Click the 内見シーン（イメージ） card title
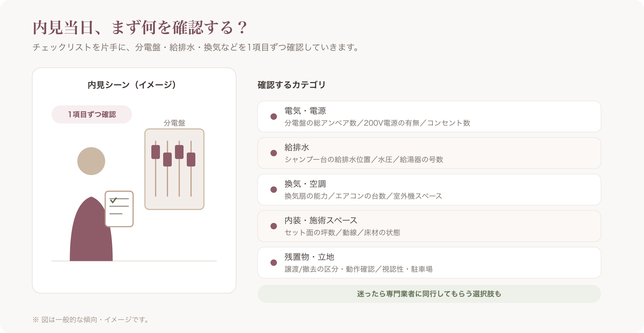 (132, 85)
